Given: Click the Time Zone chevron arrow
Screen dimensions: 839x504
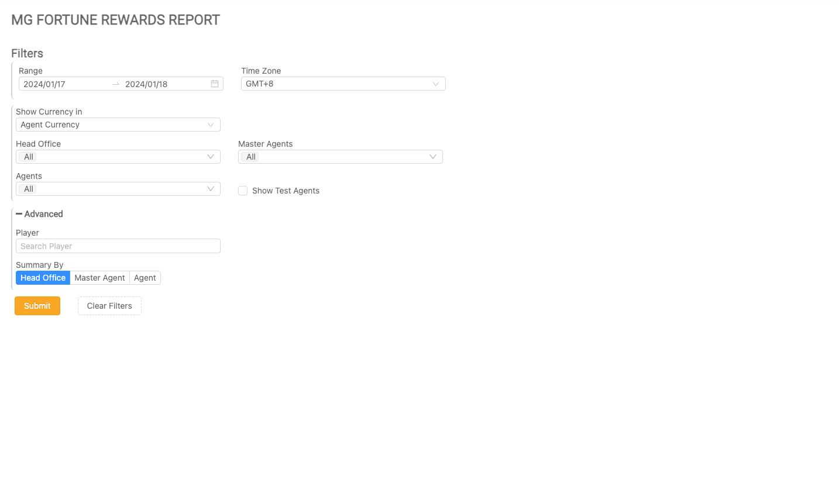Looking at the screenshot, I should pyautogui.click(x=436, y=84).
